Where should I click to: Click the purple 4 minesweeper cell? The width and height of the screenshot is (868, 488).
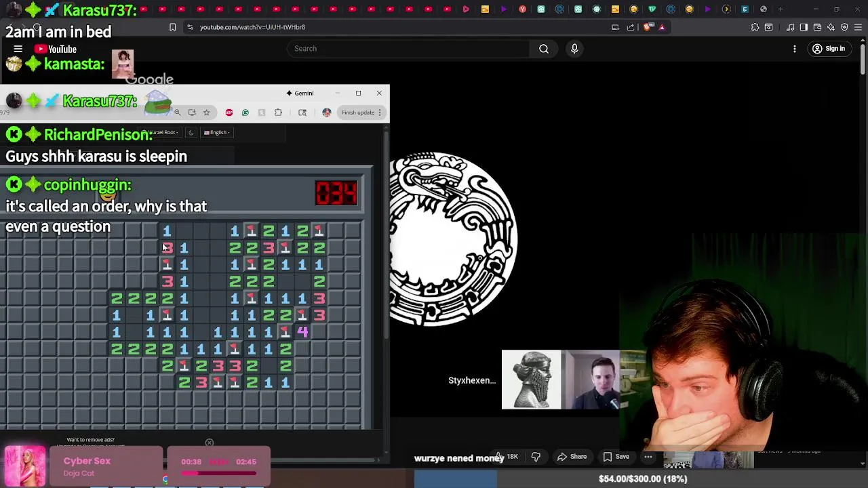302,332
